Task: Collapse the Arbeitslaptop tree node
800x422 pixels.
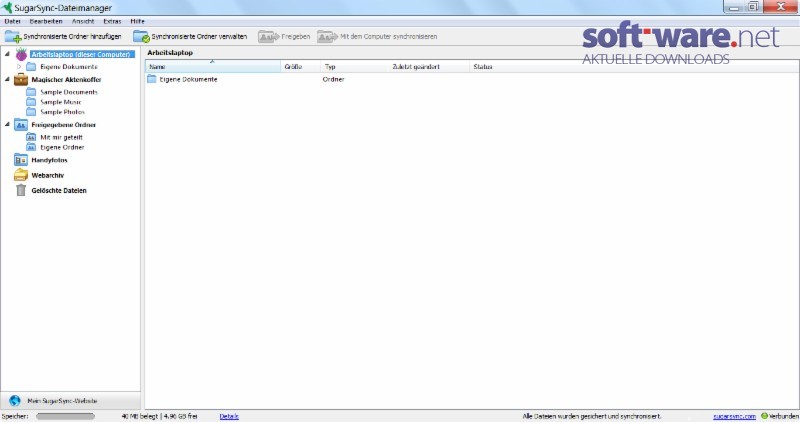Action: (x=7, y=54)
